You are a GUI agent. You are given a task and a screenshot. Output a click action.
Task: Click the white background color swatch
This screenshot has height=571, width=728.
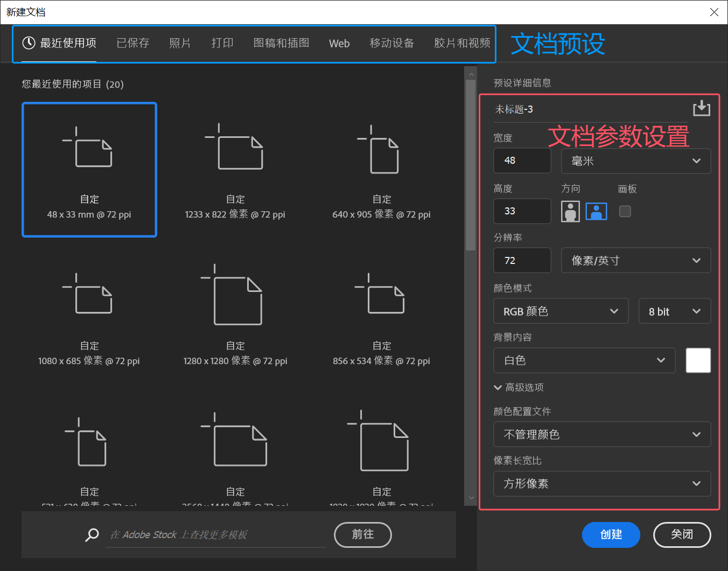click(x=698, y=360)
